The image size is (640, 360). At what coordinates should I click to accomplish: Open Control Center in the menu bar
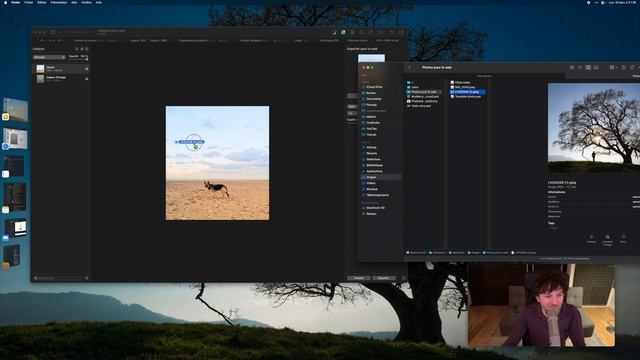[602, 2]
